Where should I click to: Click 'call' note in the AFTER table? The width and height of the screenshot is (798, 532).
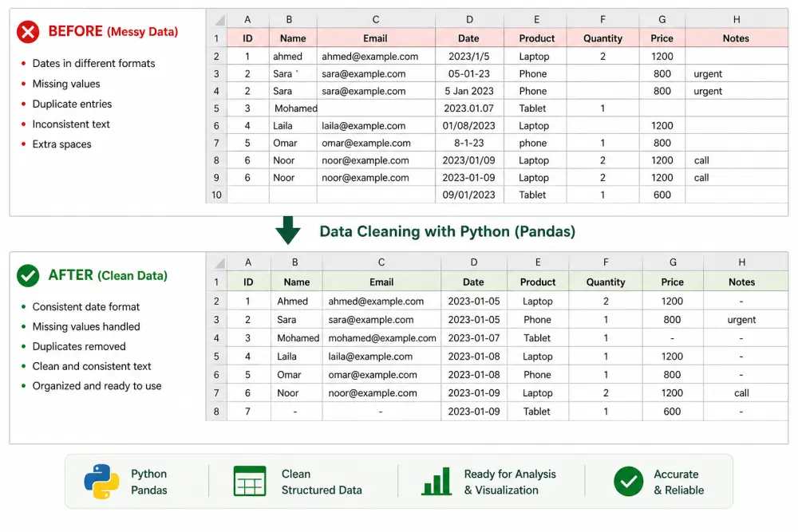[x=741, y=392]
